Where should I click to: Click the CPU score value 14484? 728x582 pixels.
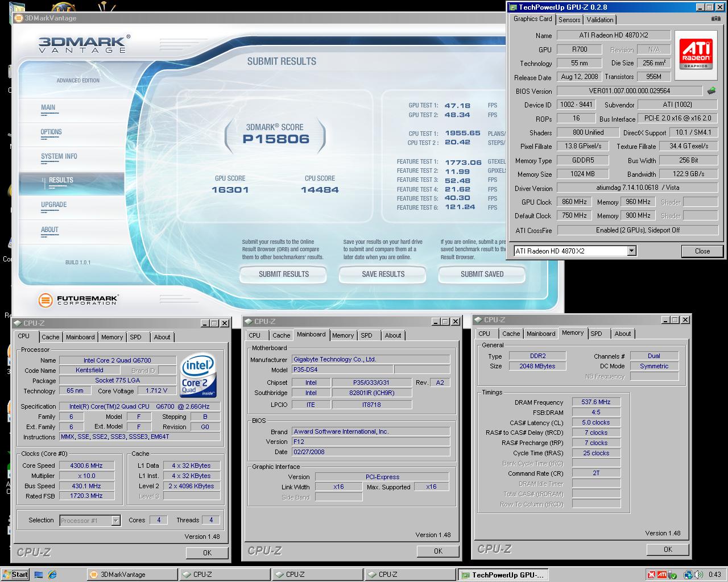click(x=320, y=190)
